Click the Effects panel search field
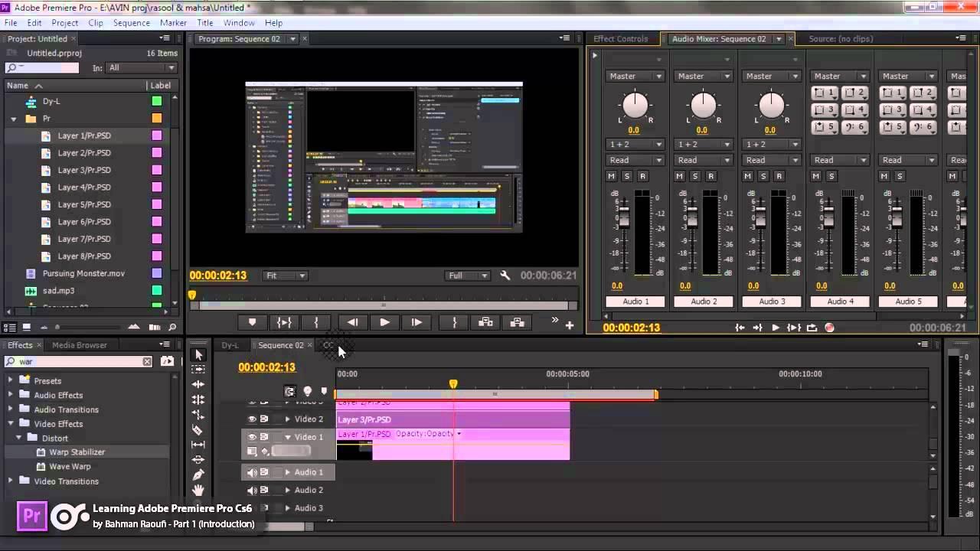The image size is (980, 551). tap(79, 361)
